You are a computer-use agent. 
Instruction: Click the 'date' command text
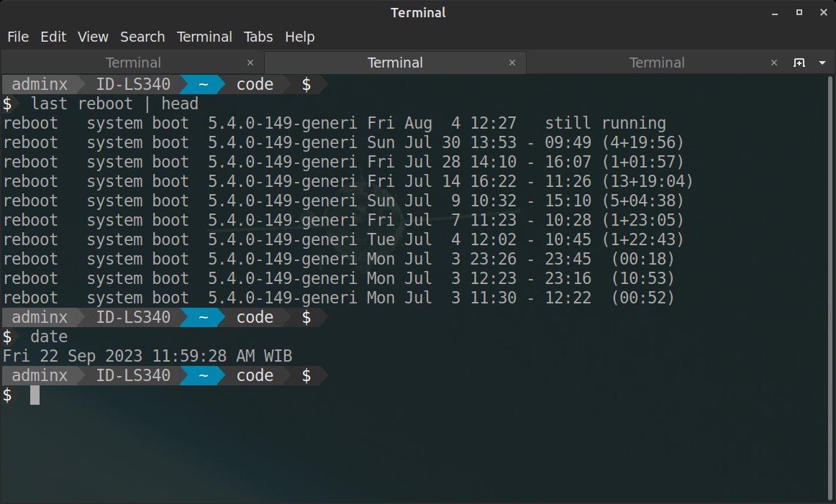[x=49, y=336]
